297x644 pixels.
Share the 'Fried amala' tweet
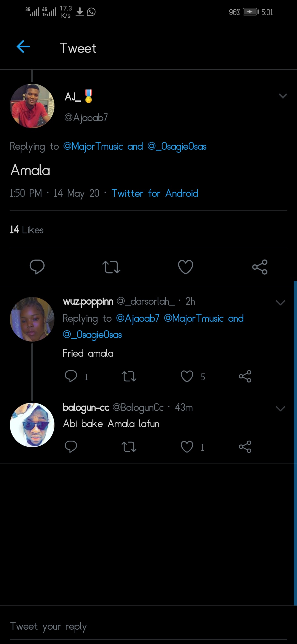coord(245,376)
